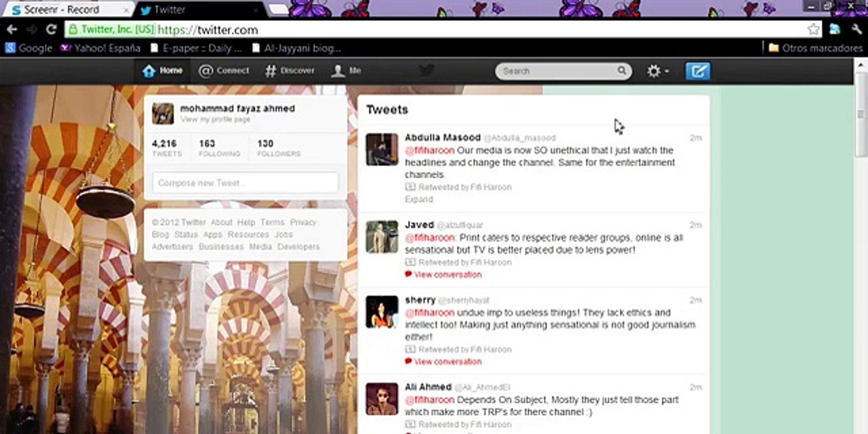Image resolution: width=868 pixels, height=434 pixels.
Task: Click the bookmark star in the address bar
Action: pyautogui.click(x=814, y=30)
